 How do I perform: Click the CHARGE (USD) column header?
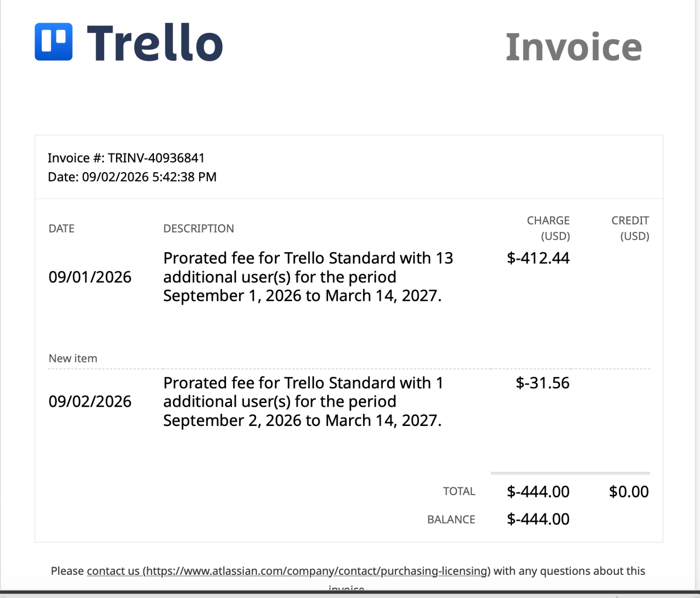[x=548, y=228]
